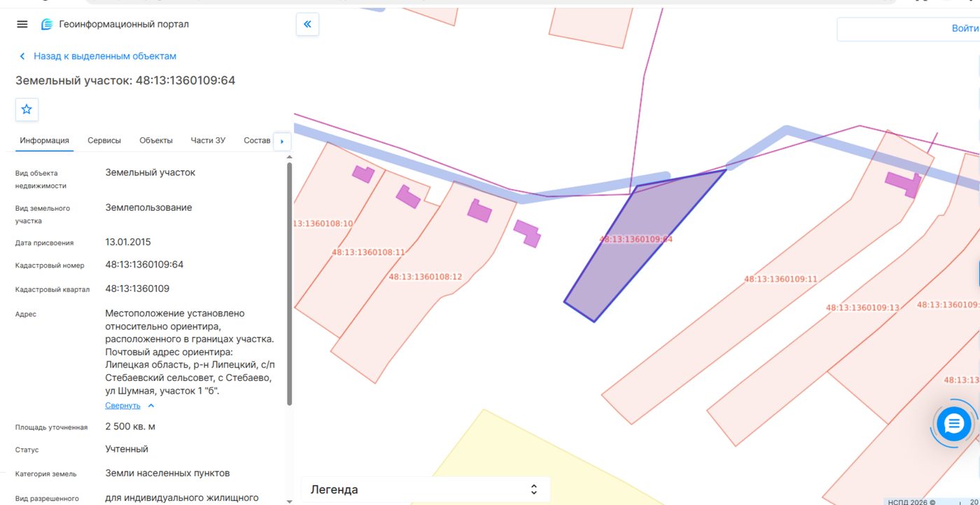980x505 pixels.
Task: Click the info panel vertical scrollbar
Action: coord(289,284)
